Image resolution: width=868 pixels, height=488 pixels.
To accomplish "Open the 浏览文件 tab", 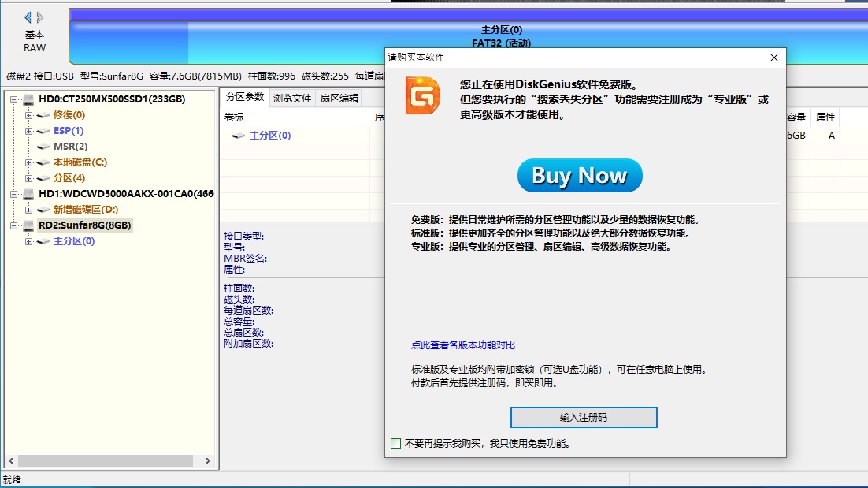I will pos(292,98).
